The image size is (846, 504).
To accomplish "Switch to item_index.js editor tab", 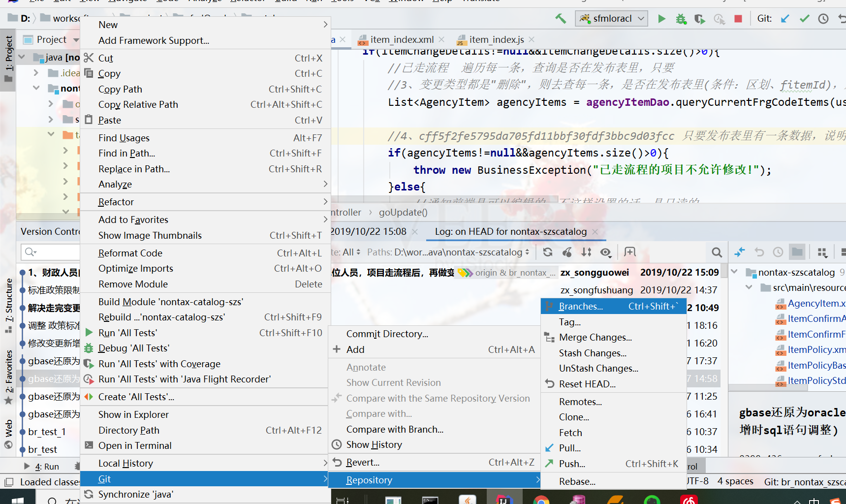I will 496,39.
